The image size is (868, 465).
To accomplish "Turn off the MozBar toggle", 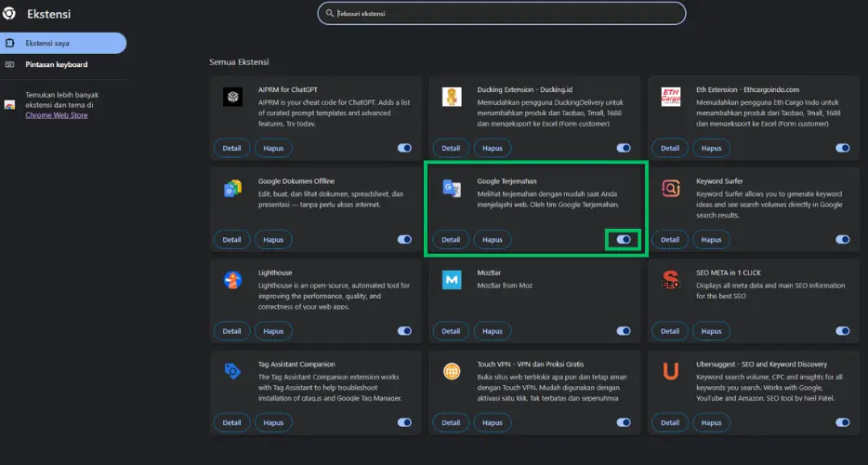I will click(x=624, y=331).
